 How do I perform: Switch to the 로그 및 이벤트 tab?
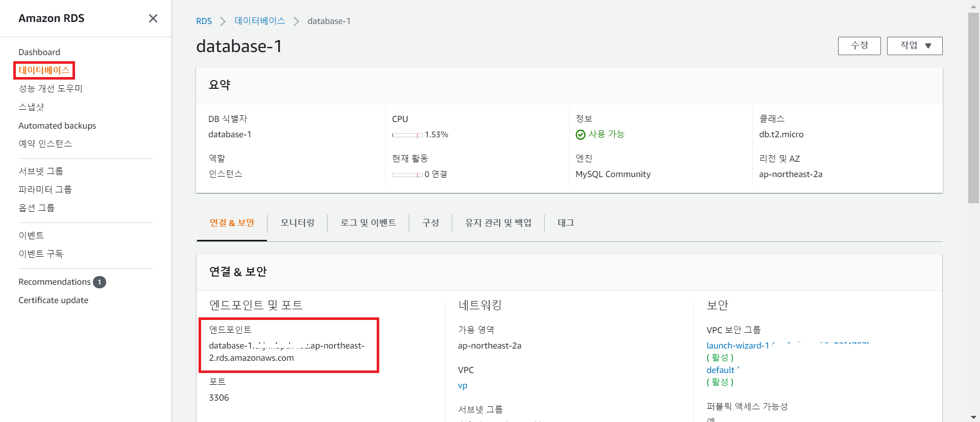pyautogui.click(x=368, y=223)
